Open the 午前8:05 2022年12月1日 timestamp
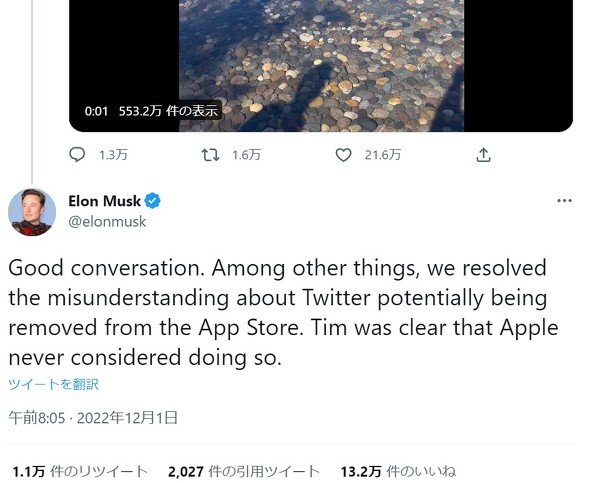This screenshot has height=483, width=590. 93,418
